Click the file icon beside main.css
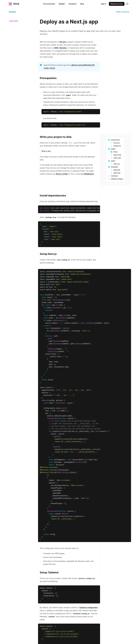This screenshot has width=138, height=644. (x=112, y=164)
